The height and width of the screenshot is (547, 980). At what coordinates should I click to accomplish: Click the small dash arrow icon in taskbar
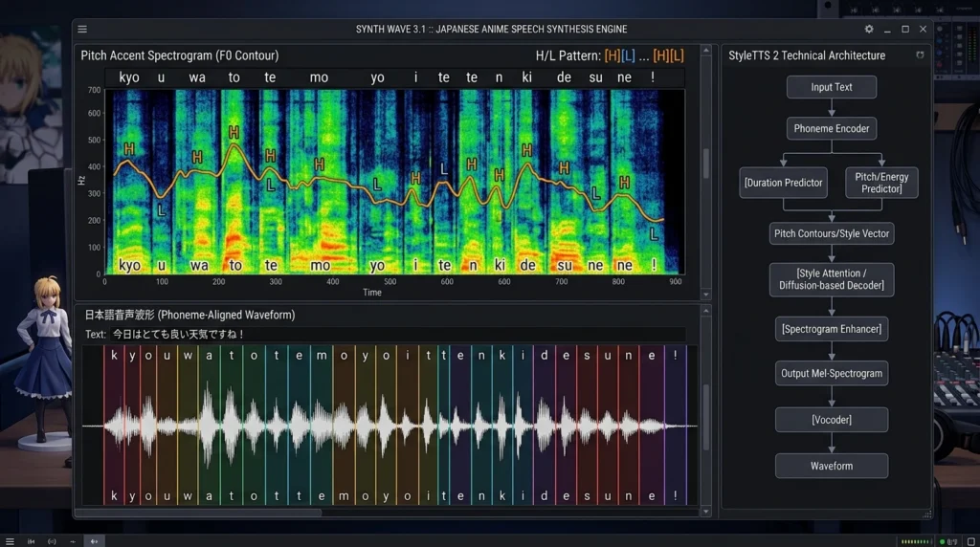tap(73, 541)
